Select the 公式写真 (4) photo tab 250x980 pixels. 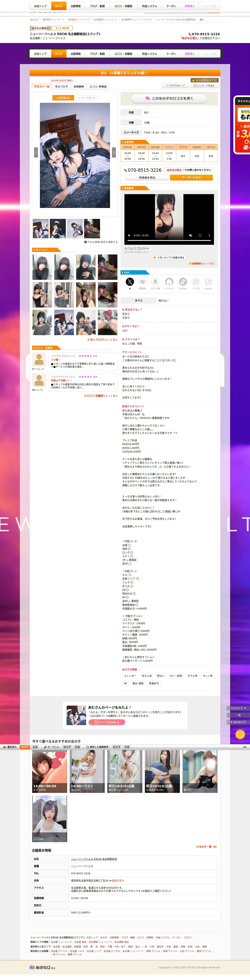tap(63, 98)
